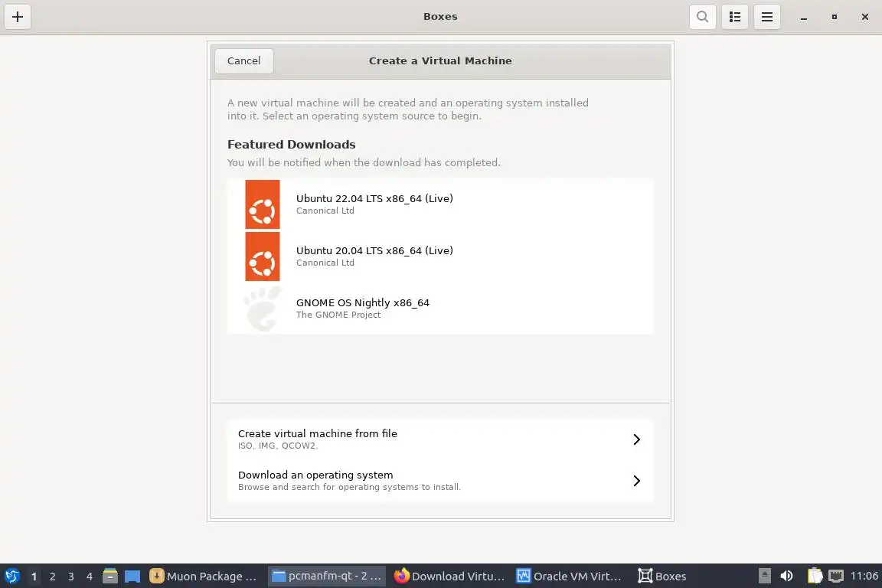Click the GNOME foot logo thumbnail
The height and width of the screenshot is (588, 882).
tap(263, 309)
